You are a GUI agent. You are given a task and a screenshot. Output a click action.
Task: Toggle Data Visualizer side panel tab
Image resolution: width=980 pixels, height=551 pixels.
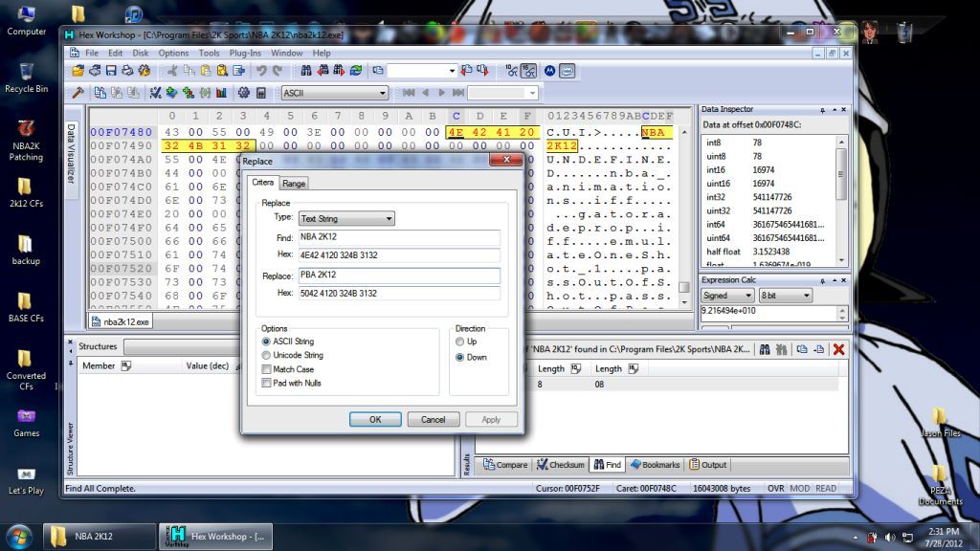coord(71,154)
